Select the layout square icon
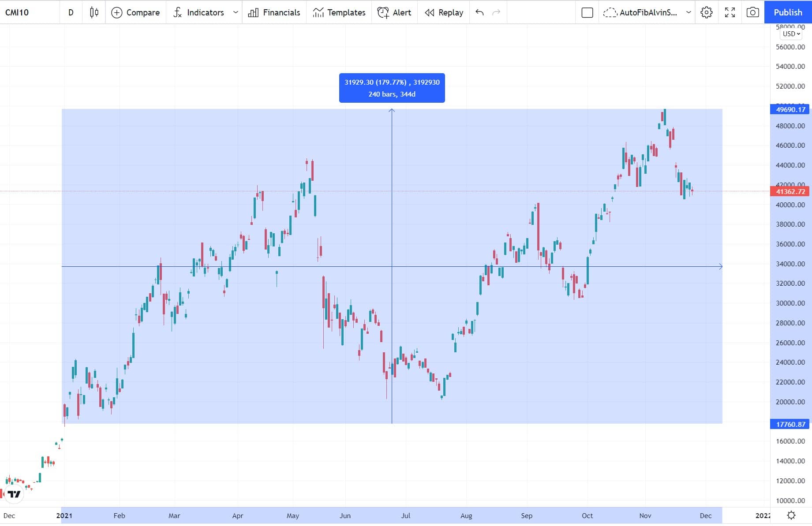This screenshot has height=526, width=812. click(x=587, y=12)
